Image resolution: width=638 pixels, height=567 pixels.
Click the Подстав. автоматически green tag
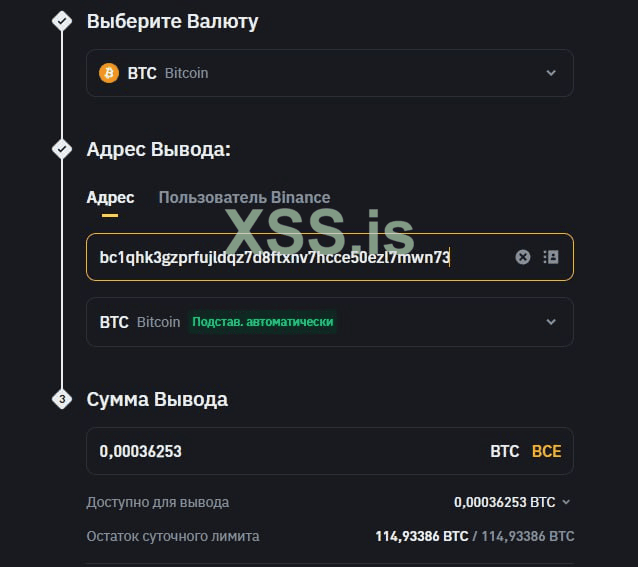tap(262, 322)
